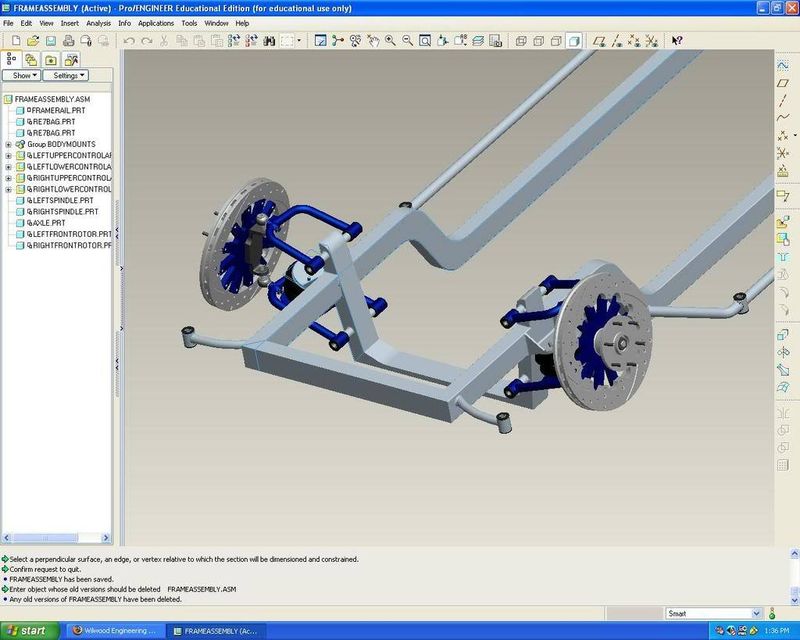Enable shaded display mode
The height and width of the screenshot is (640, 800).
[574, 41]
